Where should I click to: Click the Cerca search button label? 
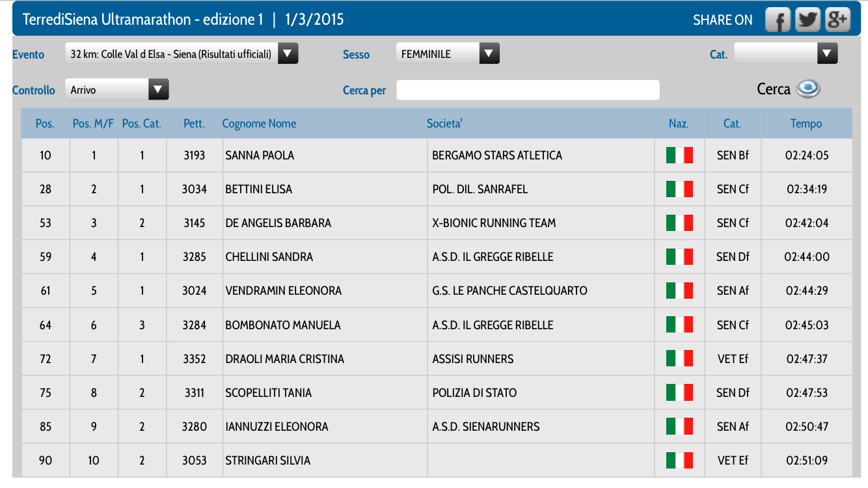(x=774, y=89)
